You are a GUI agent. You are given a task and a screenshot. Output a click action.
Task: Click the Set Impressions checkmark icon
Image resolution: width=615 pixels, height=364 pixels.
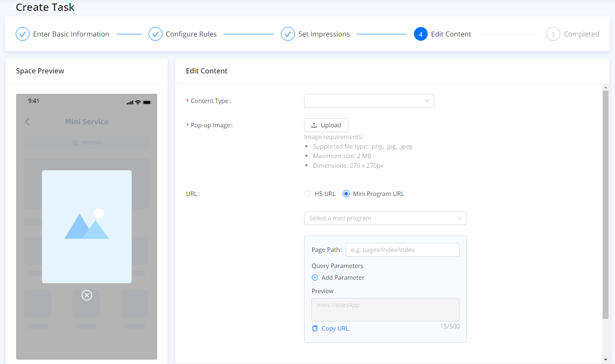click(288, 34)
